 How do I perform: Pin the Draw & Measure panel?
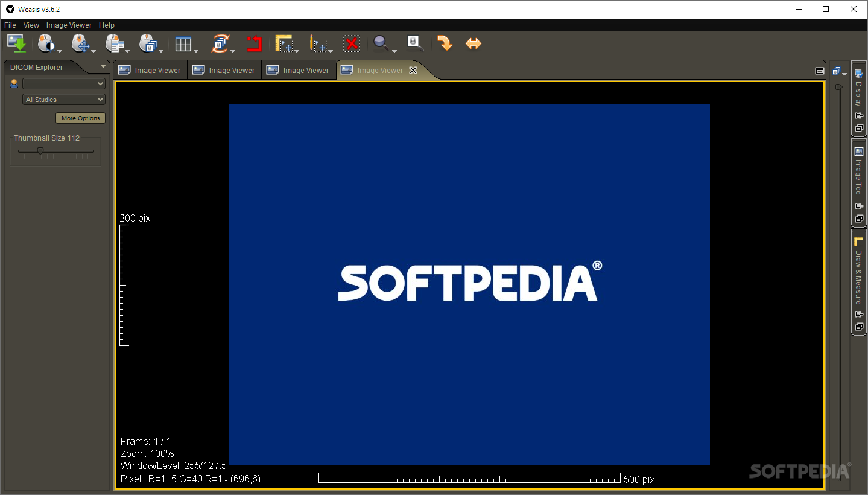859,314
